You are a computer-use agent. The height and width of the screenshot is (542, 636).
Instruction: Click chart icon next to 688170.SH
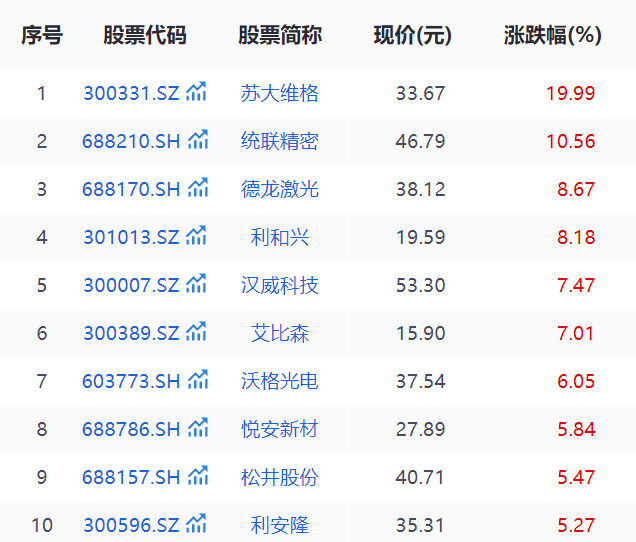click(198, 189)
